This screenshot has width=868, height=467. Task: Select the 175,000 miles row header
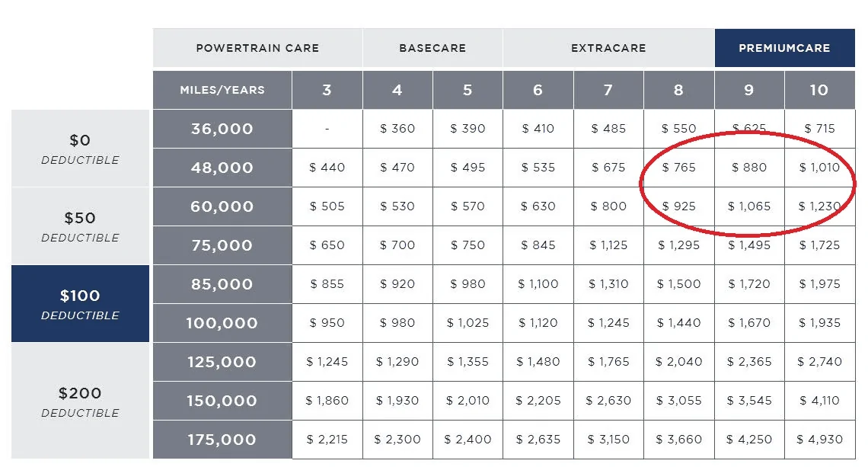pyautogui.click(x=222, y=440)
